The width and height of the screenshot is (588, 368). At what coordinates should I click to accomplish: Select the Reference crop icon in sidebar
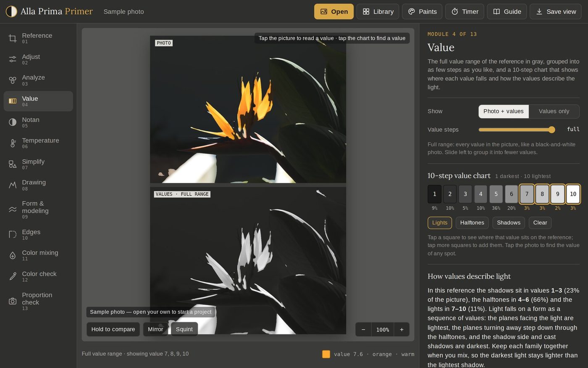(13, 38)
